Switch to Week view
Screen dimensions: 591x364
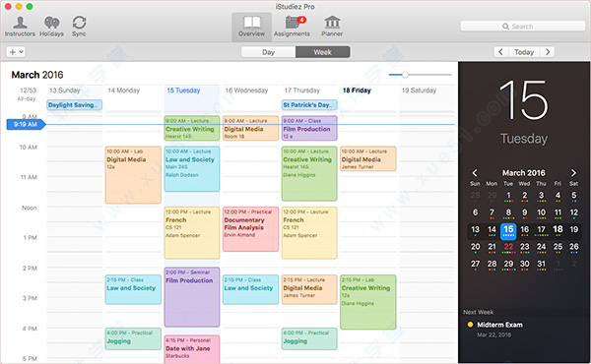click(323, 52)
